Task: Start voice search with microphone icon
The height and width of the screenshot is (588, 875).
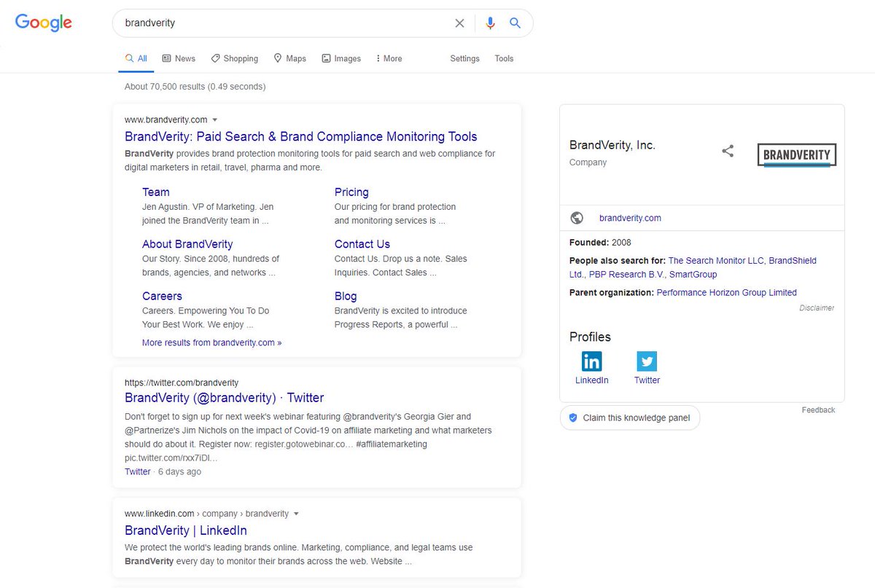Action: (x=490, y=23)
